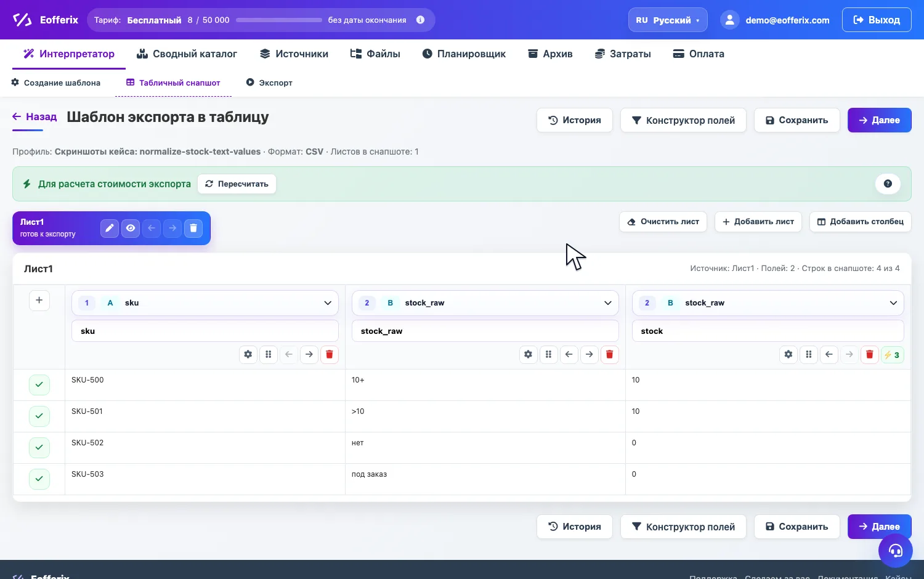Expand source dropdown above stock_raw field
The width and height of the screenshot is (924, 579).
pyautogui.click(x=485, y=302)
